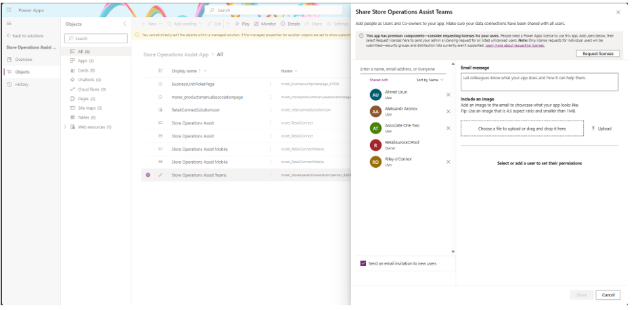Click page icon beside BusinessUnitPickerPage

[x=160, y=85]
